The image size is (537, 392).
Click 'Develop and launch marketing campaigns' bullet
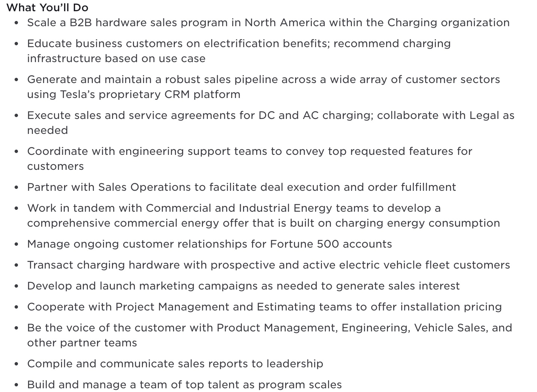pos(243,286)
